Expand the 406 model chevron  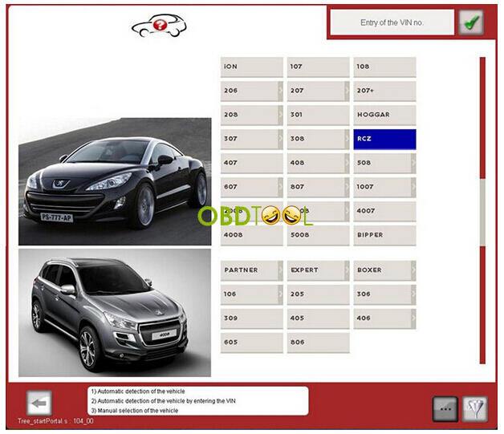tap(413, 318)
